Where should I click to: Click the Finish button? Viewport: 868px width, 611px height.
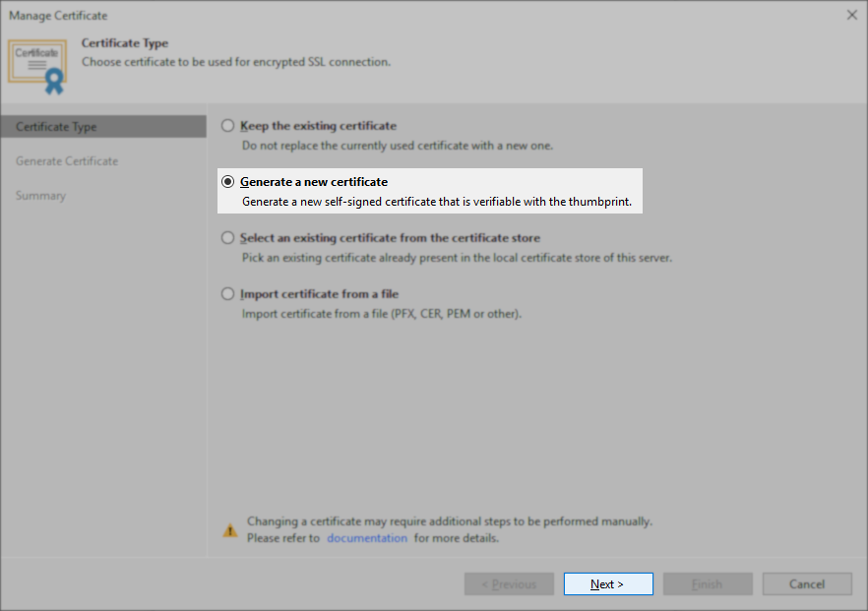click(x=707, y=583)
